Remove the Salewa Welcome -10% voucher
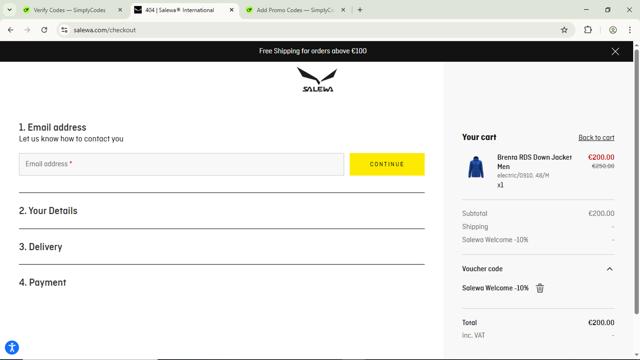 [x=540, y=288]
